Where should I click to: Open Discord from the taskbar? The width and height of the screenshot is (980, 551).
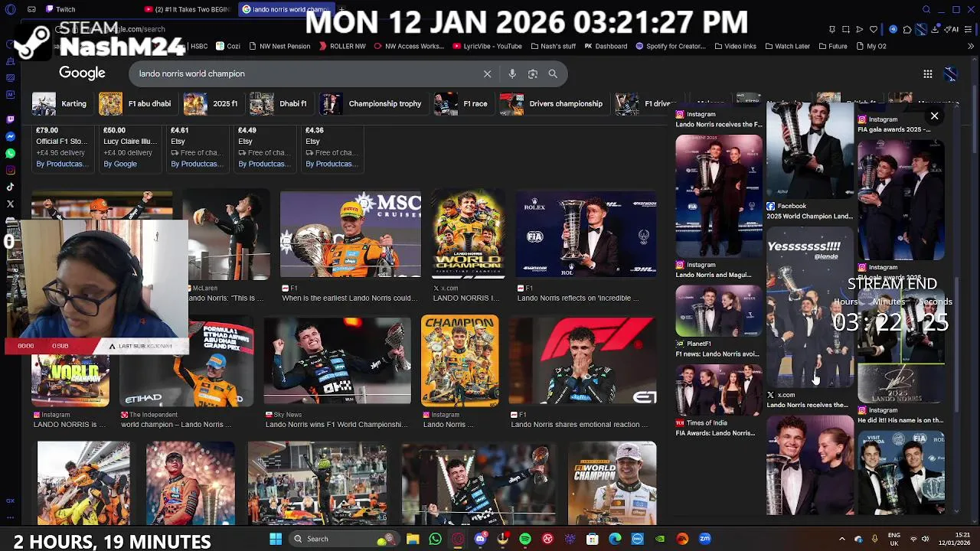[x=480, y=539]
